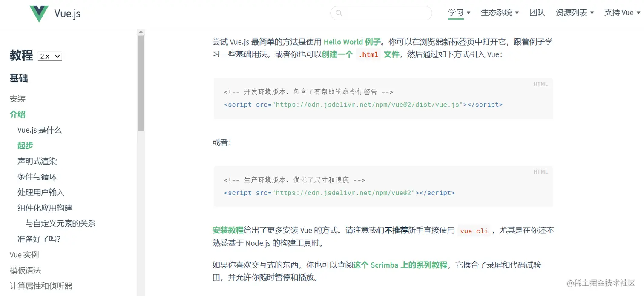Viewport: 644px width, 296px height.
Task: Jump to 与自定义元素的关系 subsection
Action: (x=60, y=223)
